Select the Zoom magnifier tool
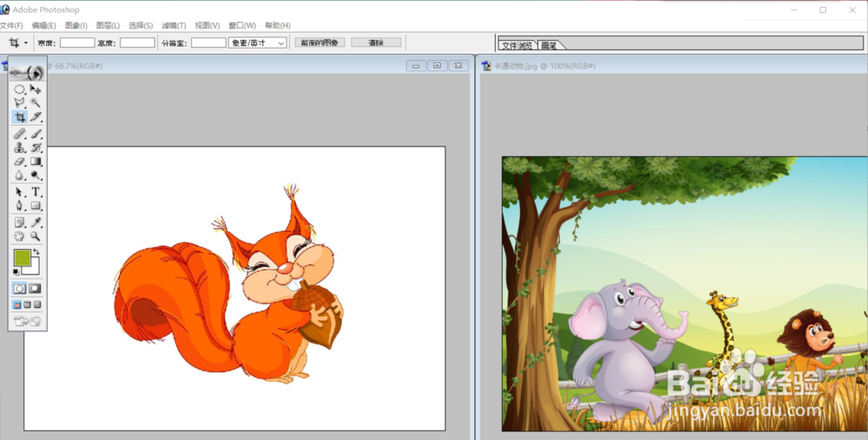 click(36, 236)
